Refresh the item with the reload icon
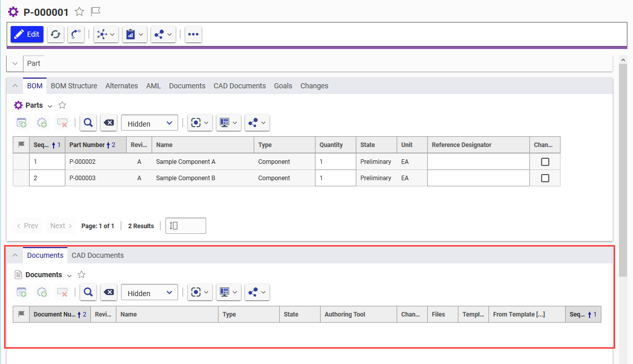The height and width of the screenshot is (364, 633). 56,34
